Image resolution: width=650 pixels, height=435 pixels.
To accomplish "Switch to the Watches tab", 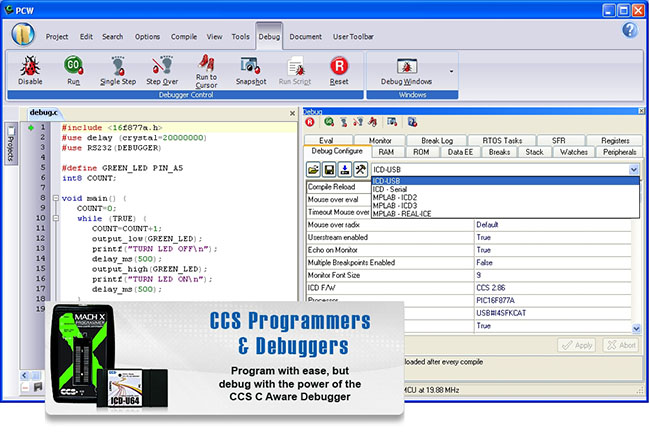I will pyautogui.click(x=574, y=152).
